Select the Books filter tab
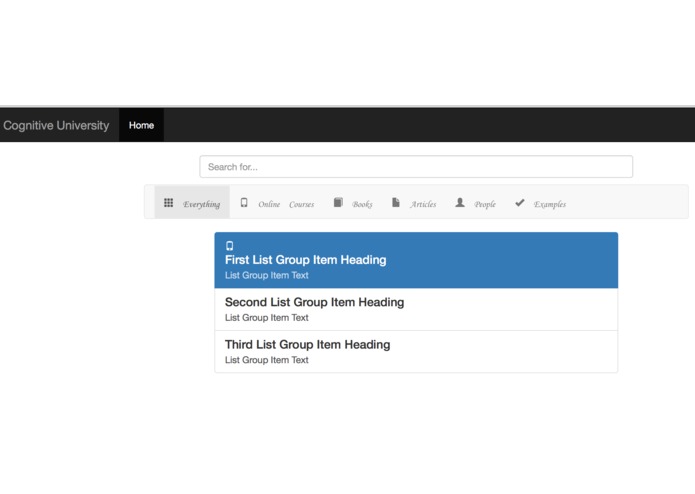 tap(353, 202)
